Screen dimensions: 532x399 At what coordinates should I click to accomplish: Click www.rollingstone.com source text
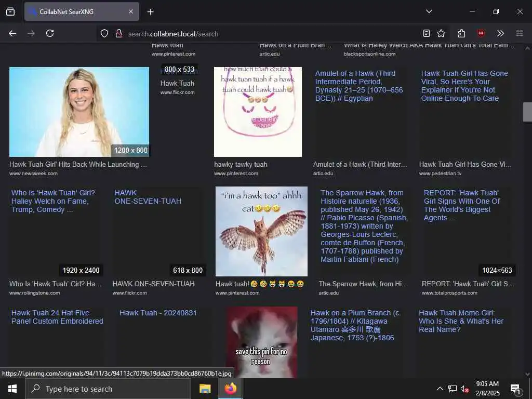coord(35,293)
